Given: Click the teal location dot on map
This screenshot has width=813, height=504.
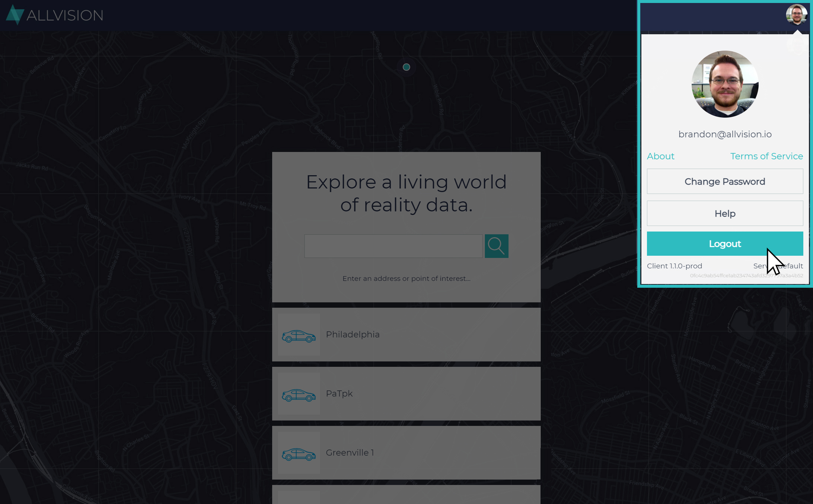Looking at the screenshot, I should click(406, 67).
